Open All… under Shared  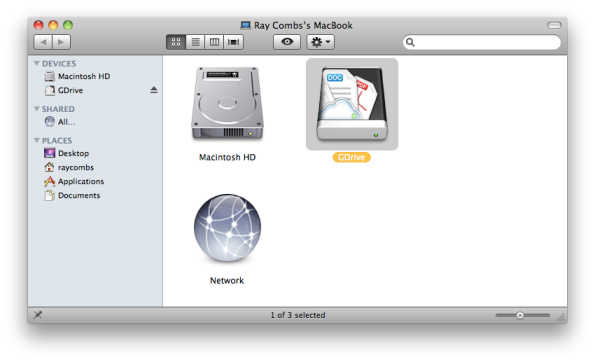click(60, 122)
